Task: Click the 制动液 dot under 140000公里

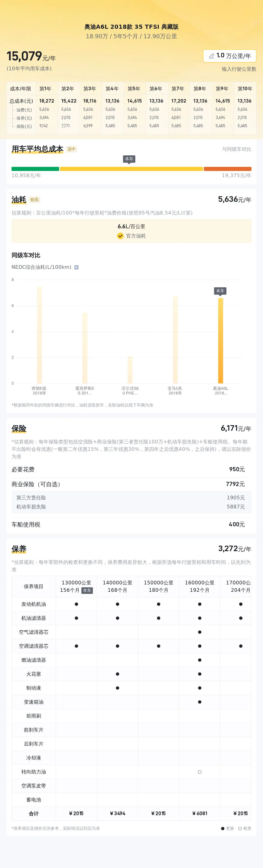Action: click(x=118, y=688)
